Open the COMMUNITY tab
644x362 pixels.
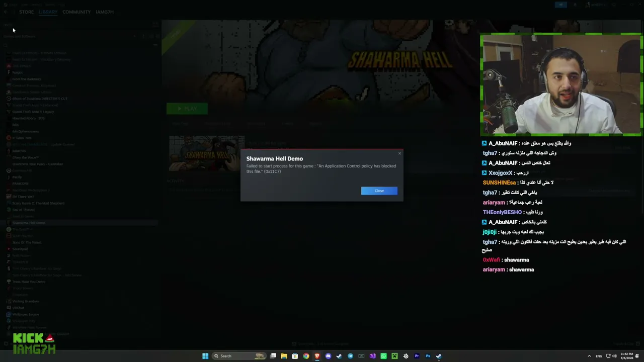(76, 12)
